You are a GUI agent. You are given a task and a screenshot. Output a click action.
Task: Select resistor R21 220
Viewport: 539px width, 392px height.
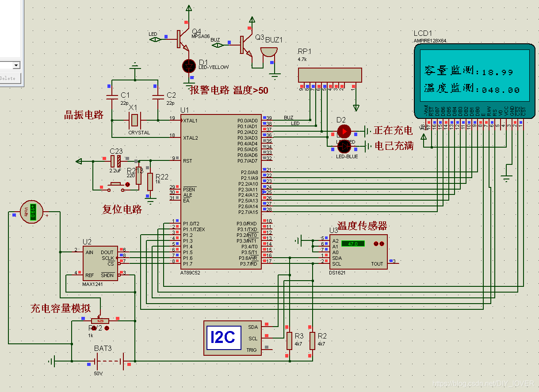(139, 175)
